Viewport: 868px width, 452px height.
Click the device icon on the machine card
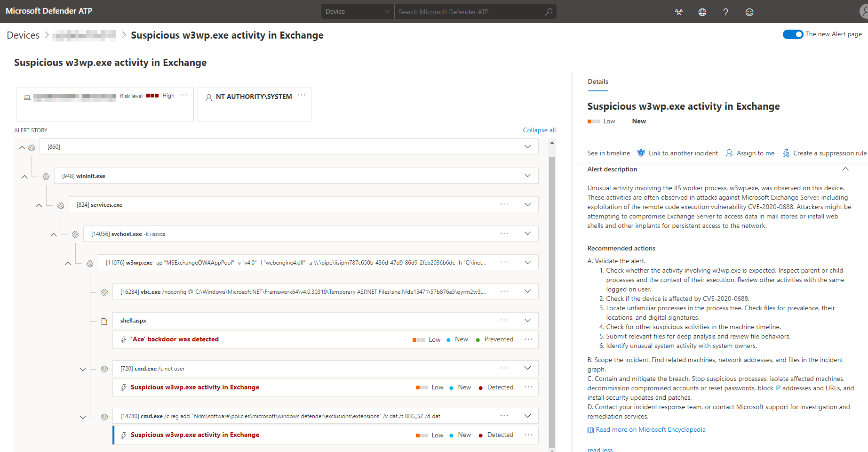27,97
